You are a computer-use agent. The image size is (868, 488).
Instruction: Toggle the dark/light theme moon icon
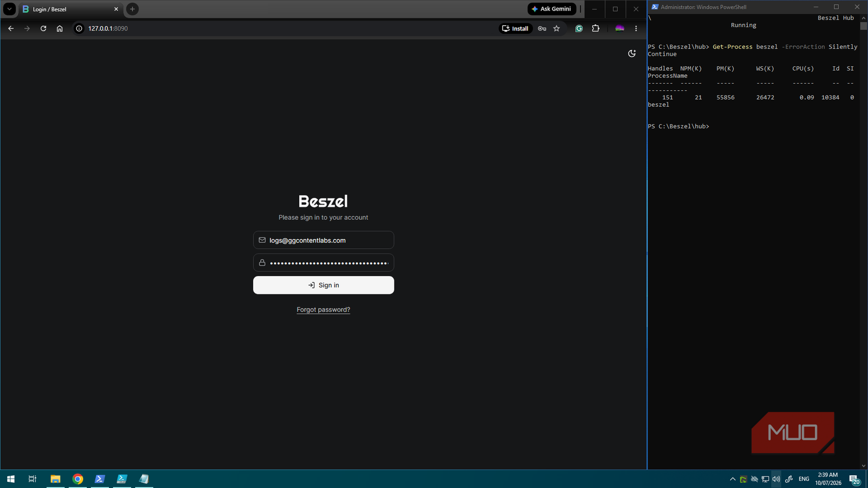632,53
